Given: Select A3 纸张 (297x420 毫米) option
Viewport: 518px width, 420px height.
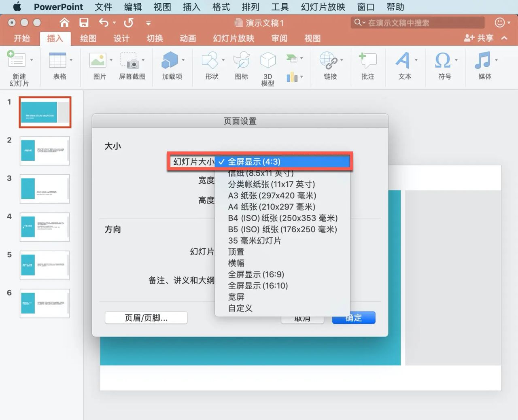Looking at the screenshot, I should (282, 196).
